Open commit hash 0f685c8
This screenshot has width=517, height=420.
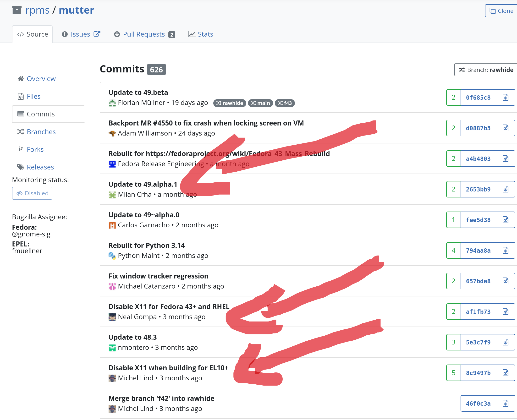coord(478,98)
